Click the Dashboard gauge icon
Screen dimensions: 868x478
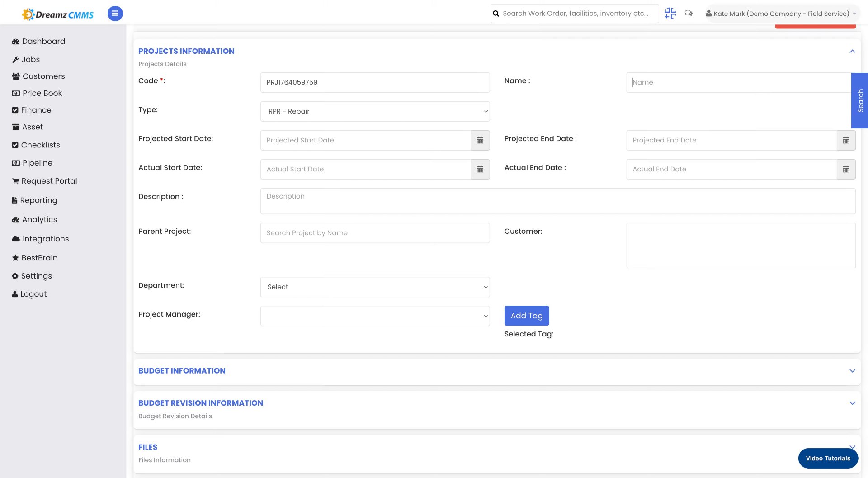tap(16, 42)
